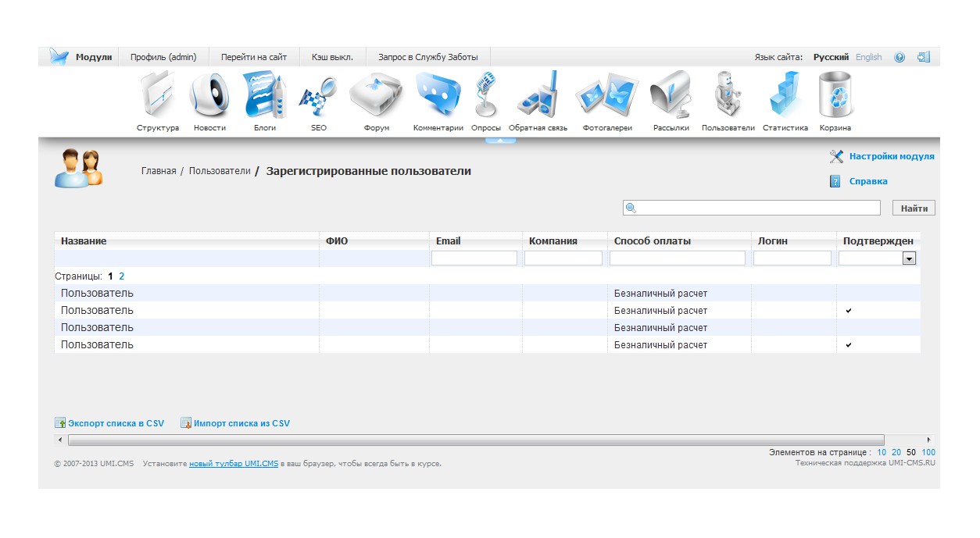The width and height of the screenshot is (980, 538).
Task: Open the Обратная связь module icon
Action: click(x=538, y=95)
